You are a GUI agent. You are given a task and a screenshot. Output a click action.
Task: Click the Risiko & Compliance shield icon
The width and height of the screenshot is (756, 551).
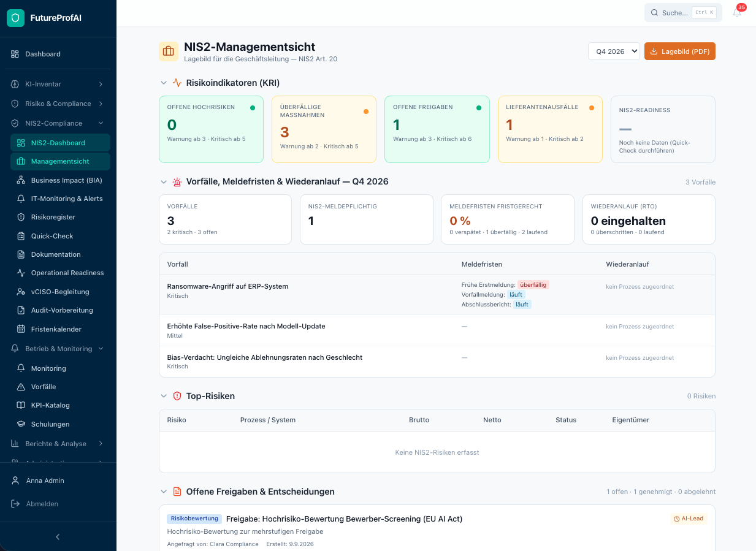pyautogui.click(x=15, y=104)
